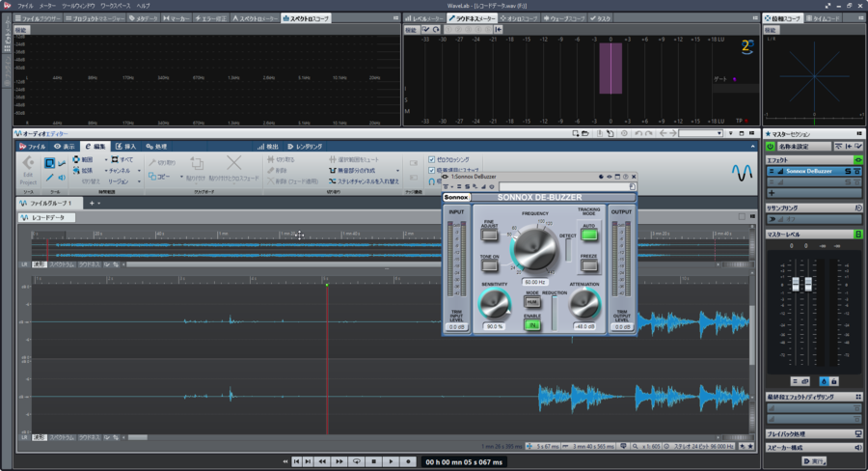Toggle the AUTO tracking mode button
This screenshot has width=868, height=471.
coord(589,235)
